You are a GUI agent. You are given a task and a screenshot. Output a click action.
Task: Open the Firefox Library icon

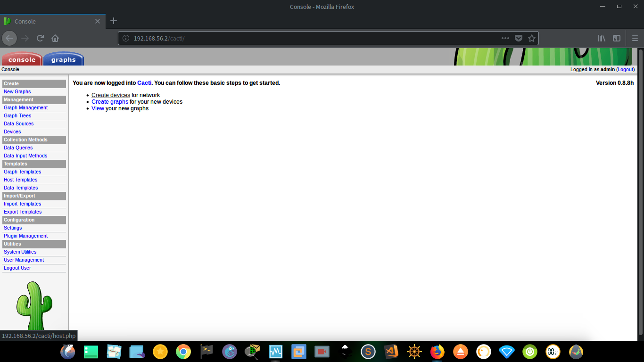click(x=602, y=38)
